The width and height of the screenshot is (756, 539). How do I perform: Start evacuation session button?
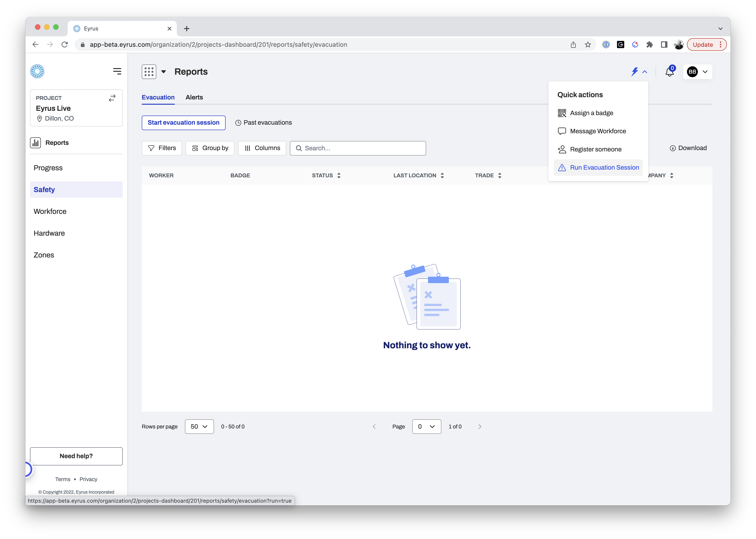(184, 123)
